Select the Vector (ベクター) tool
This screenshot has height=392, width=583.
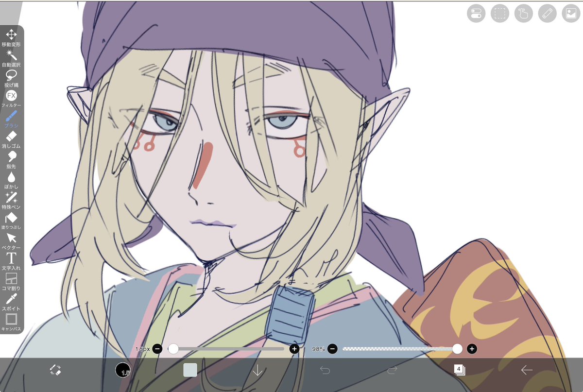[x=12, y=241]
